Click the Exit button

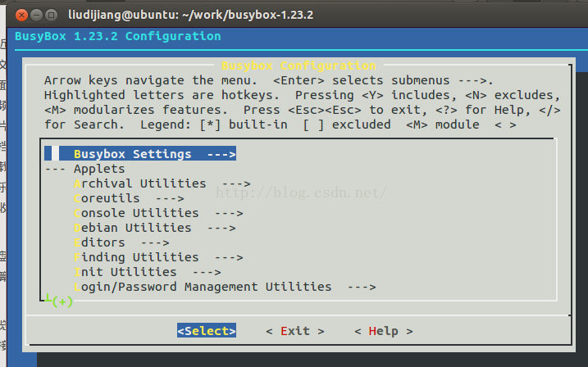point(295,331)
